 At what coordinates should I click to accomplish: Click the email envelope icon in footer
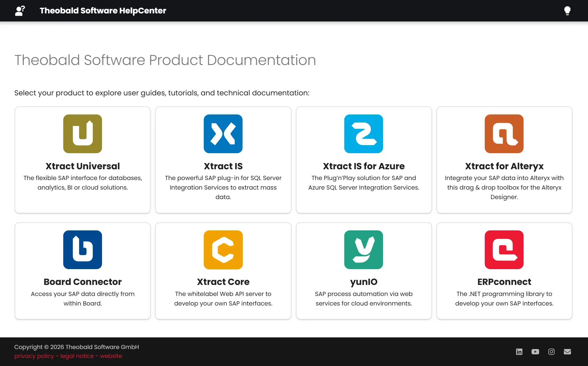click(567, 352)
